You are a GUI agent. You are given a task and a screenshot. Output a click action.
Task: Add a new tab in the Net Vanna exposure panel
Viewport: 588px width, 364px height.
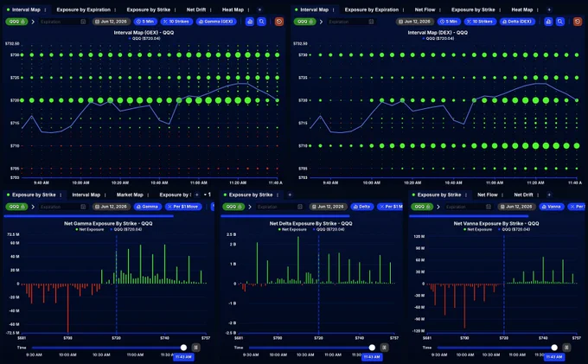(549, 195)
